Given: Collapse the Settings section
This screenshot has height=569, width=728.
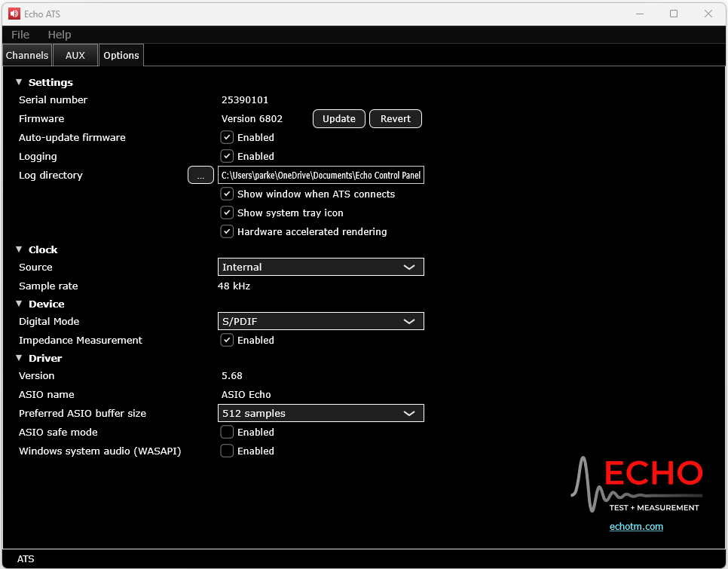Looking at the screenshot, I should [x=17, y=82].
